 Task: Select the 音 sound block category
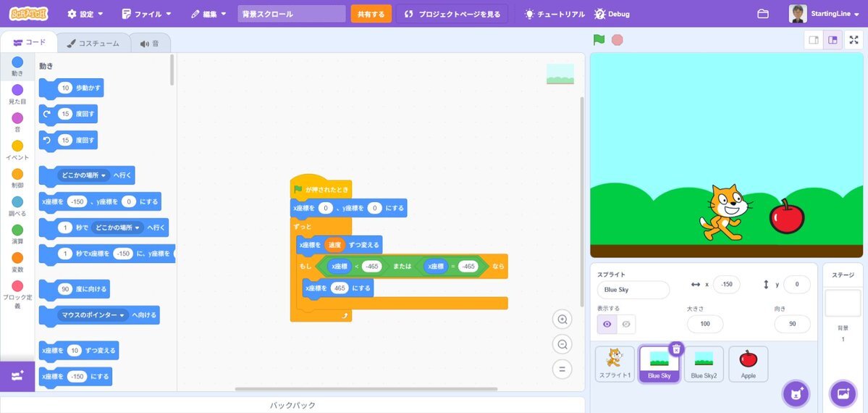[17, 122]
